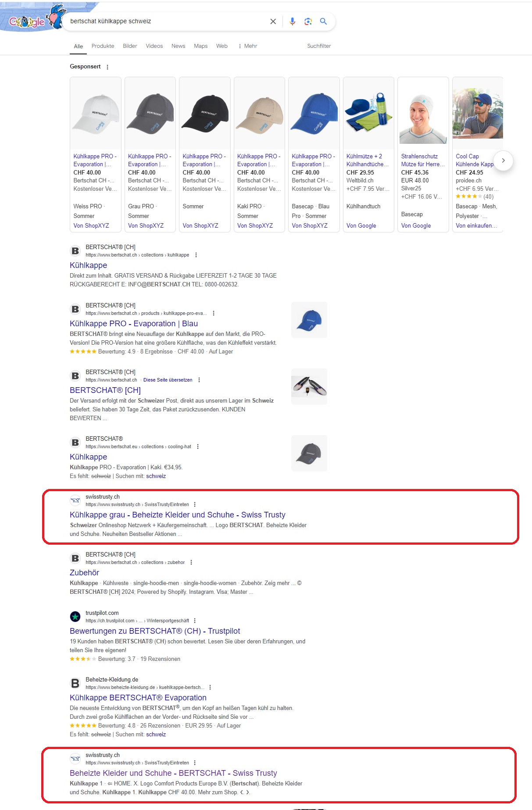532x810 pixels.
Task: Click Diese Seite übersetzen link
Action: tap(168, 380)
